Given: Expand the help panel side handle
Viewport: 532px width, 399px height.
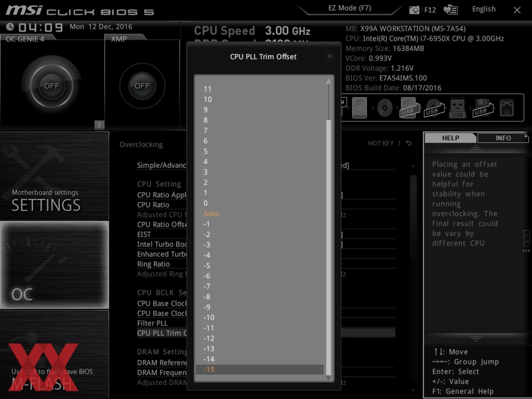Looking at the screenshot, I should click(527, 241).
